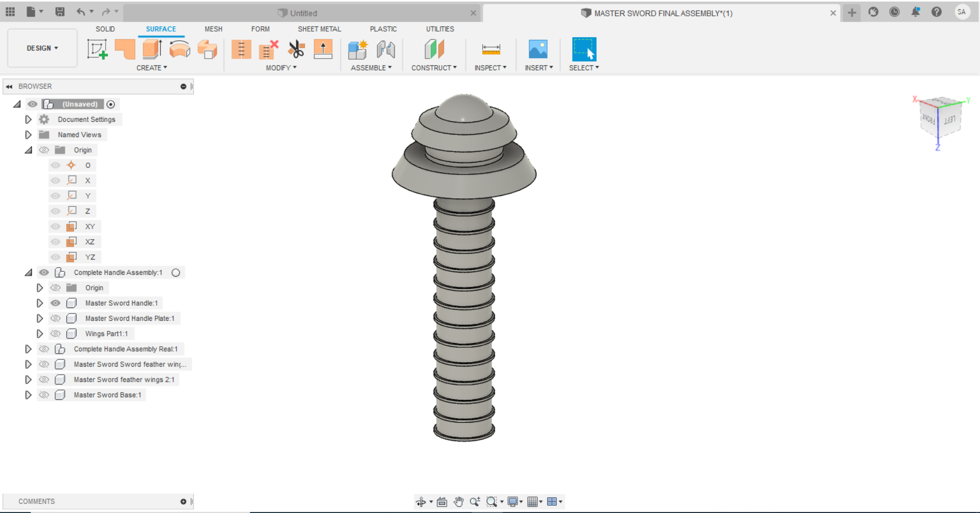Open the File menu icon
This screenshot has width=980, height=513.
click(x=31, y=12)
